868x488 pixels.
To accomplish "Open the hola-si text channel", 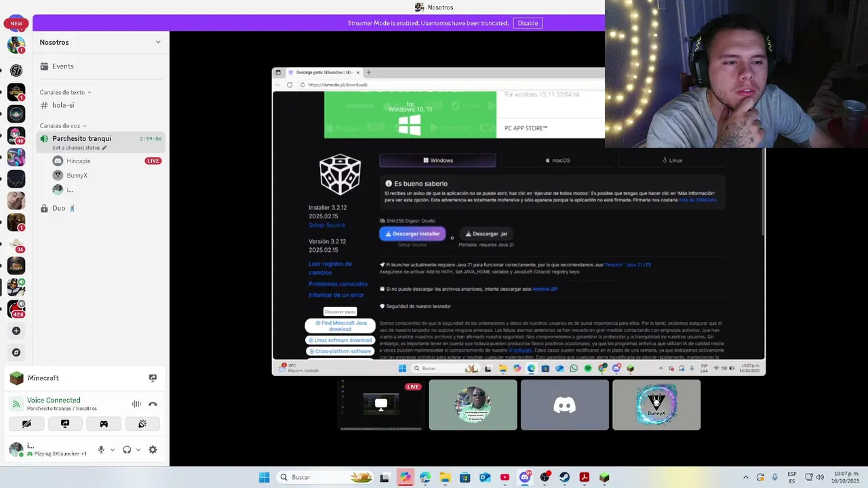I will point(101,105).
